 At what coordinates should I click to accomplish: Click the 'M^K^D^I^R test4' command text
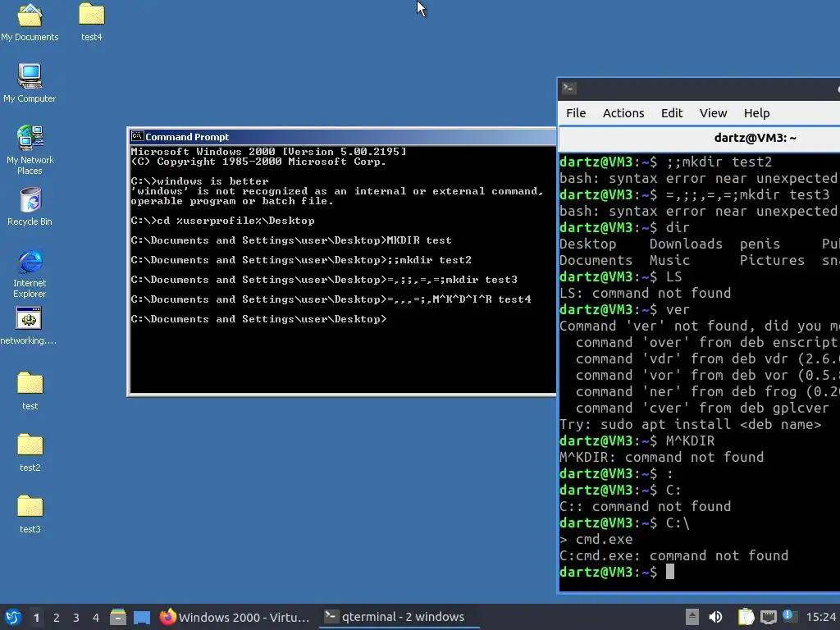coord(482,299)
